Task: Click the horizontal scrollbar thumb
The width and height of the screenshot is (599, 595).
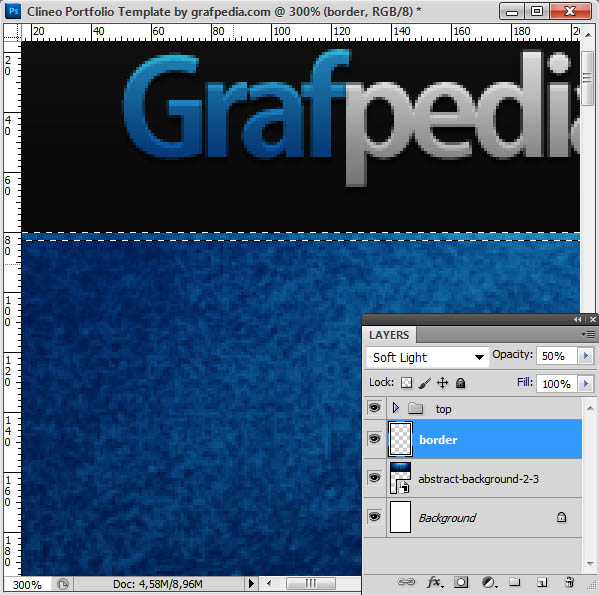Action: click(311, 584)
